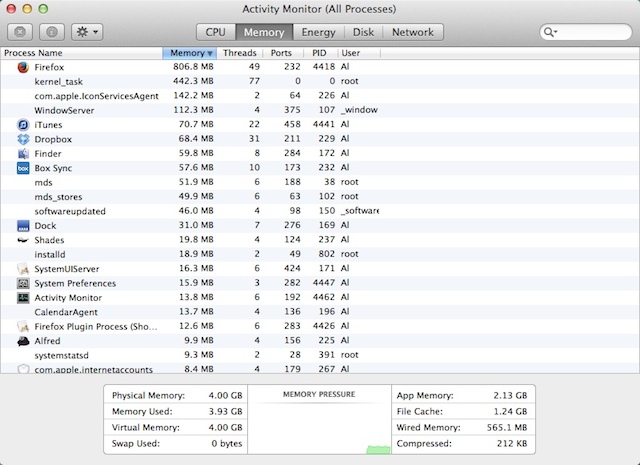Click the Swap Used 0 bytes value
This screenshot has width=640, height=465.
(227, 443)
